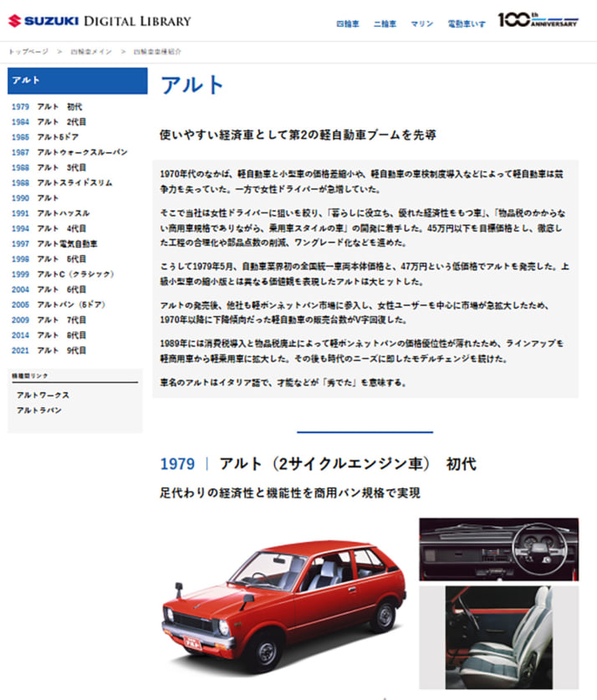Open the 電動車いす menu item
Viewport: 597px width, 700px height.
coord(467,24)
